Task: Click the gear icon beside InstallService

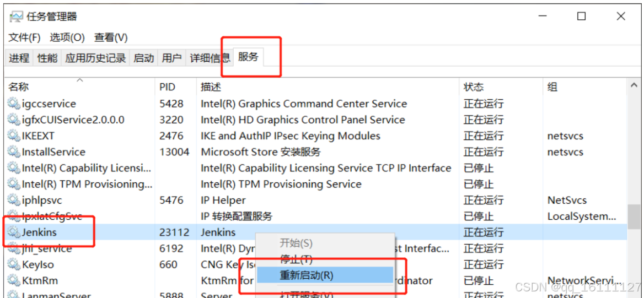Action: pos(14,152)
